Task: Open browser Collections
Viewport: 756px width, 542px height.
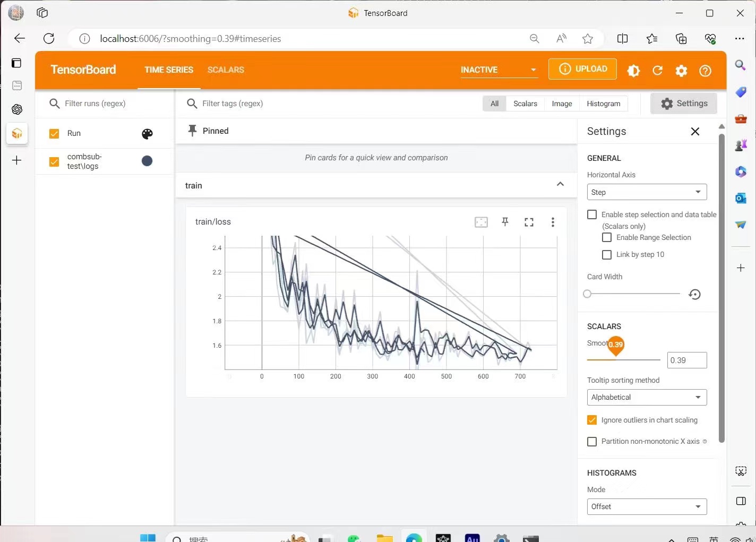Action: [681, 39]
